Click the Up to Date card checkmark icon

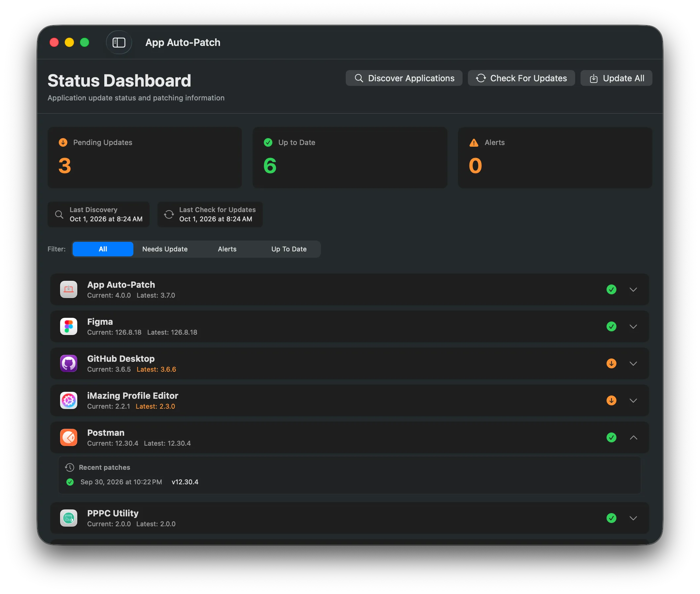click(268, 142)
